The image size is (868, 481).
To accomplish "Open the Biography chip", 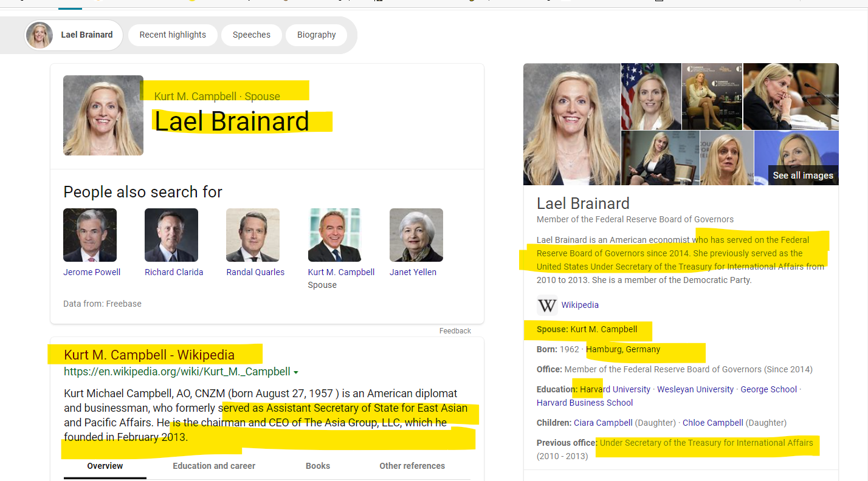I will (x=316, y=35).
